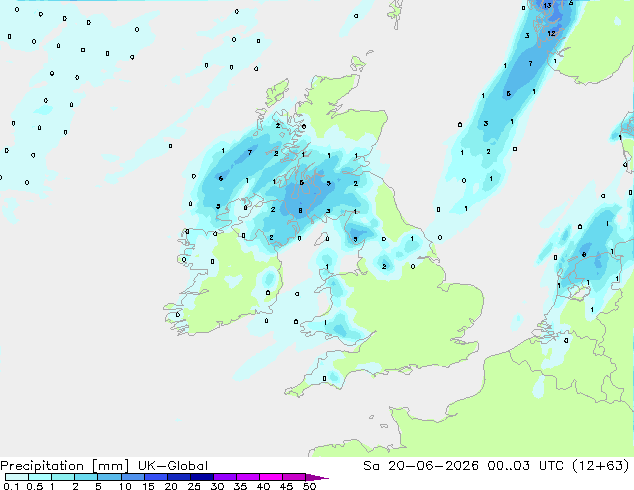The height and width of the screenshot is (490, 634).
Task: Select the 5 to 10 mm legend color
Action: pyautogui.click(x=109, y=477)
